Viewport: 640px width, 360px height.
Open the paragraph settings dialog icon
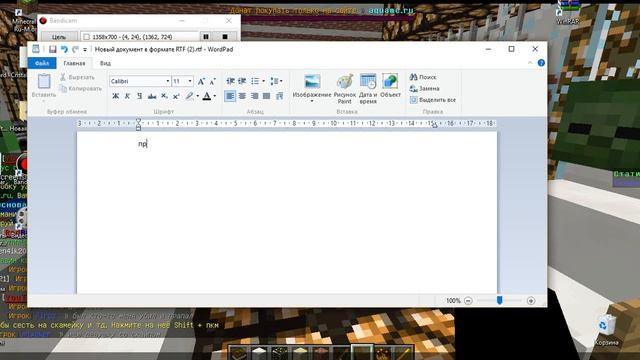click(x=279, y=96)
